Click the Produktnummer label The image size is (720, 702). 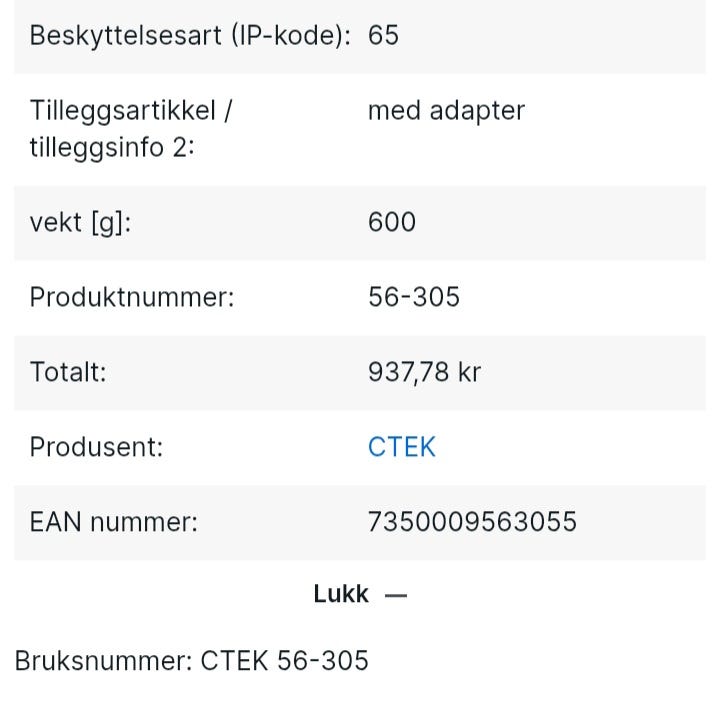pos(132,297)
